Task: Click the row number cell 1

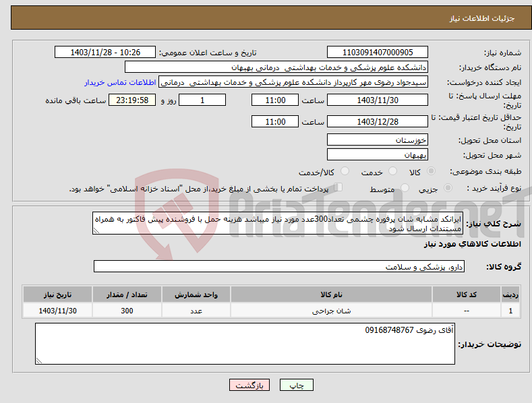Action: pos(510,311)
